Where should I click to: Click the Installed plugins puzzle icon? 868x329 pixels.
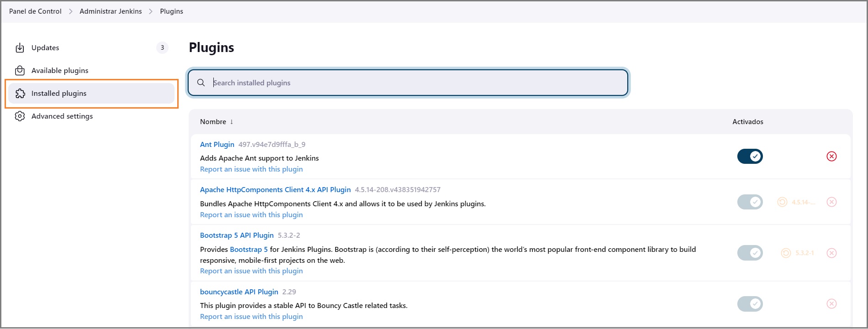(x=20, y=94)
